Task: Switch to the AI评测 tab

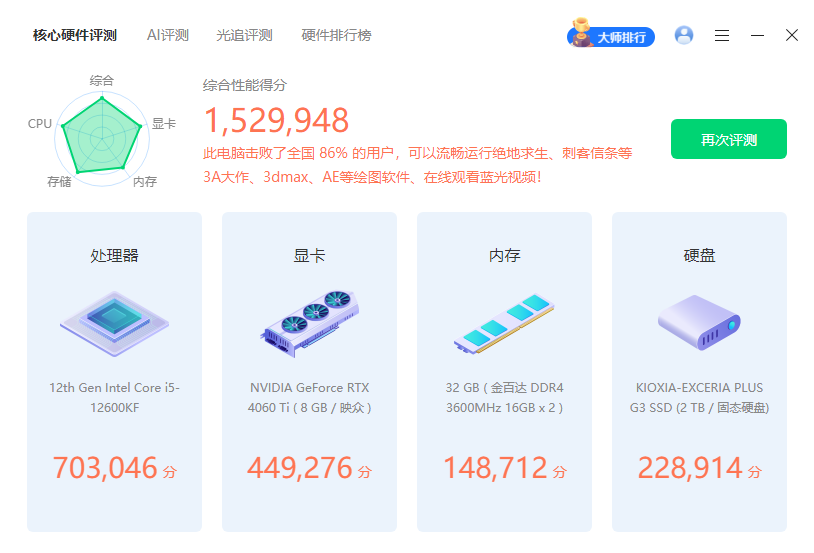Action: click(167, 35)
